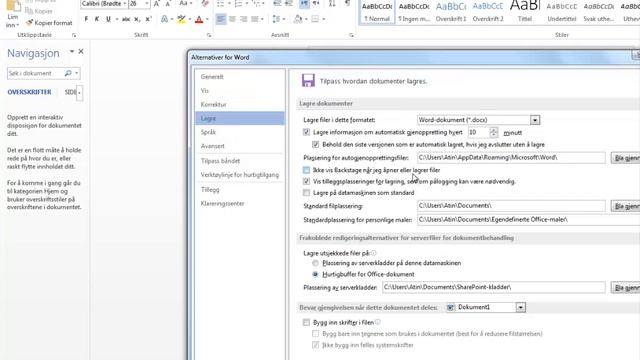Apply numbered list
Screen dimensions: 640x360
point(238,4)
